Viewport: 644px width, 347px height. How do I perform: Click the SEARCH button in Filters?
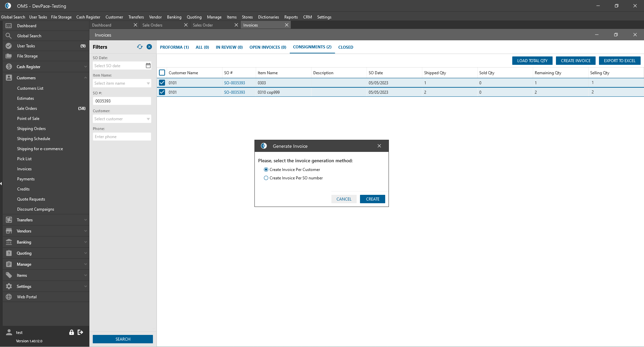point(123,339)
